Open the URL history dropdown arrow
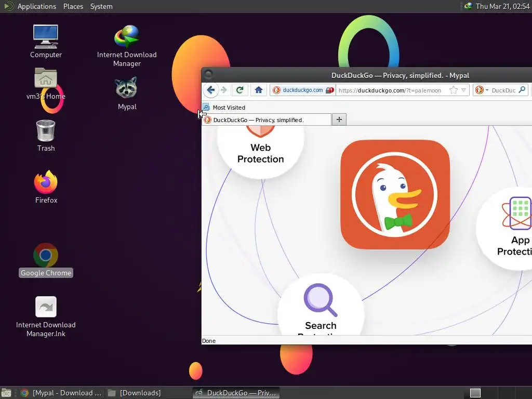 [463, 90]
